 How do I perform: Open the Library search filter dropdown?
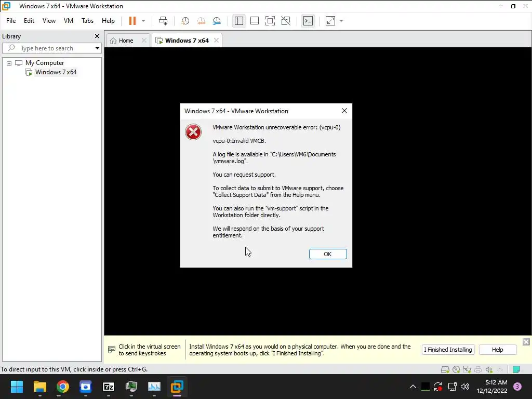click(97, 48)
